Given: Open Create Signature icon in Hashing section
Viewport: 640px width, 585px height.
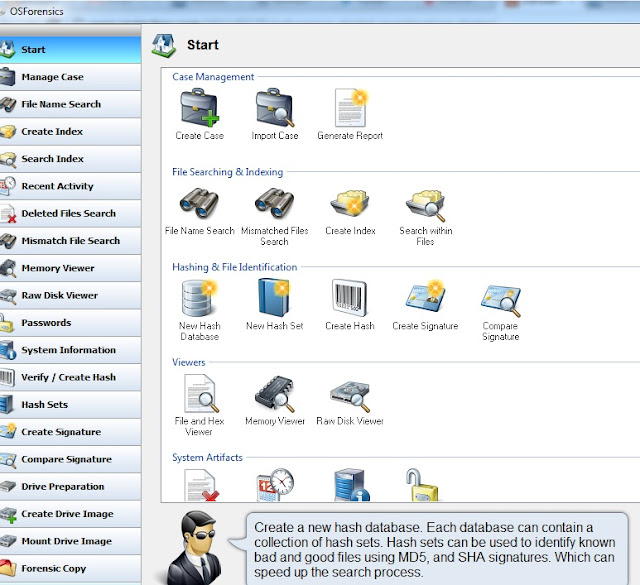Looking at the screenshot, I should point(425,297).
